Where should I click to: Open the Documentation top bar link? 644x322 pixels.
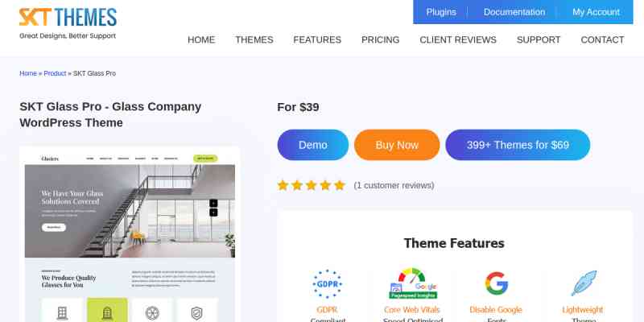(x=514, y=12)
